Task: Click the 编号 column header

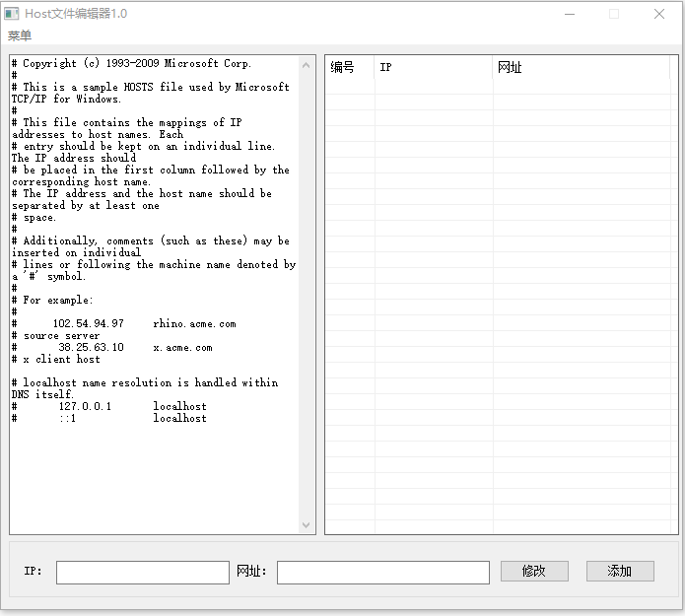Action: pos(350,67)
